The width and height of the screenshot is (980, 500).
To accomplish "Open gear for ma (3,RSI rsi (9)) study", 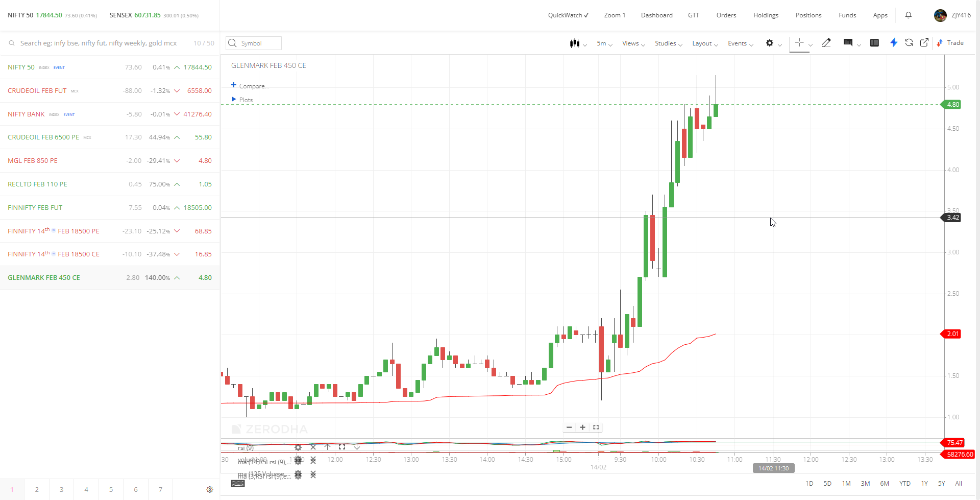I will pyautogui.click(x=298, y=475).
